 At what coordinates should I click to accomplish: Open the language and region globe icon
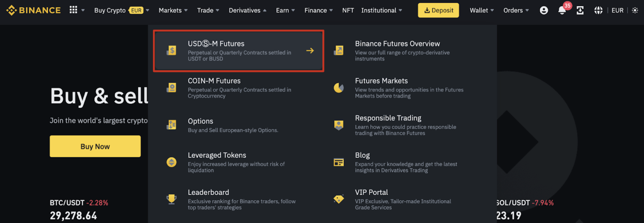tap(599, 10)
